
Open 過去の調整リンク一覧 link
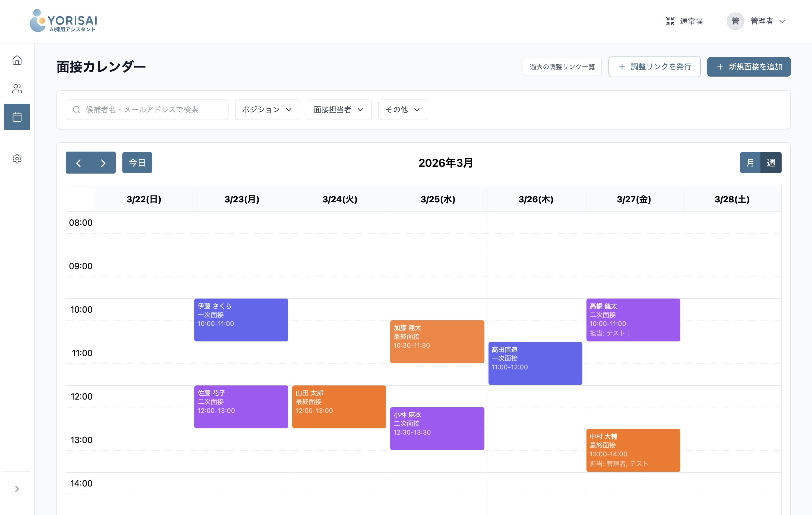point(562,67)
